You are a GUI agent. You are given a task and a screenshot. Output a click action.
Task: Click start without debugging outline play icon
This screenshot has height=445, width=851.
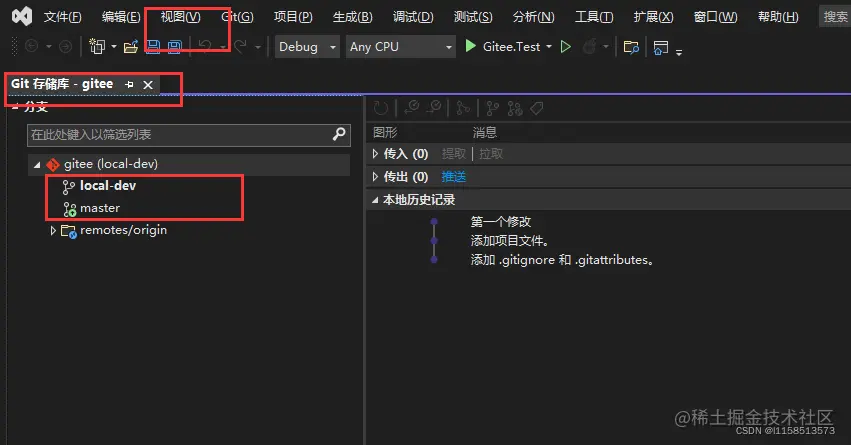click(566, 47)
